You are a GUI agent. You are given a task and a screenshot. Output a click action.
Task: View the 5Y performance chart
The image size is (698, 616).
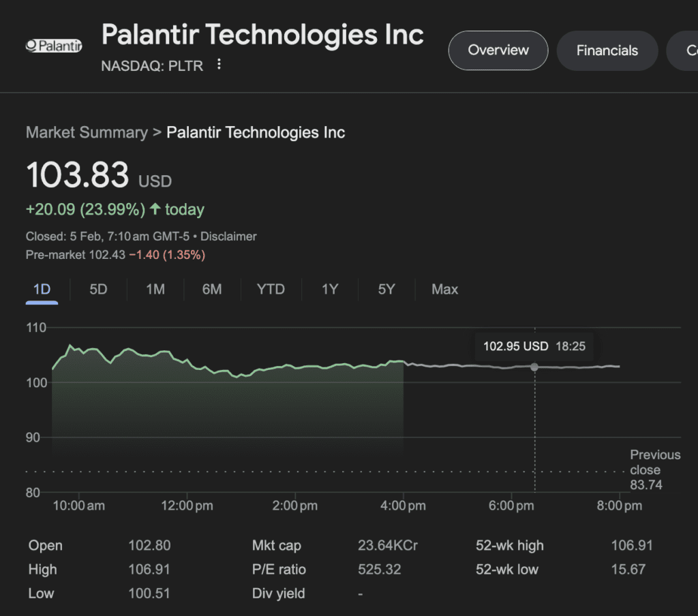386,289
